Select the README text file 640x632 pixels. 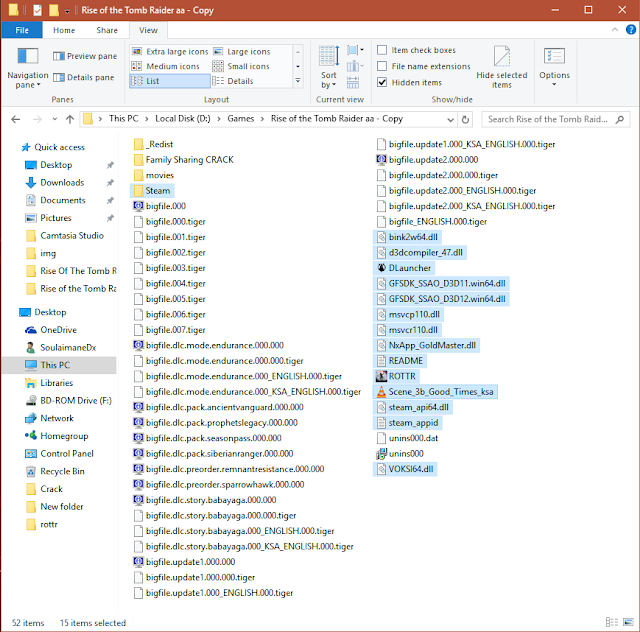[400, 361]
